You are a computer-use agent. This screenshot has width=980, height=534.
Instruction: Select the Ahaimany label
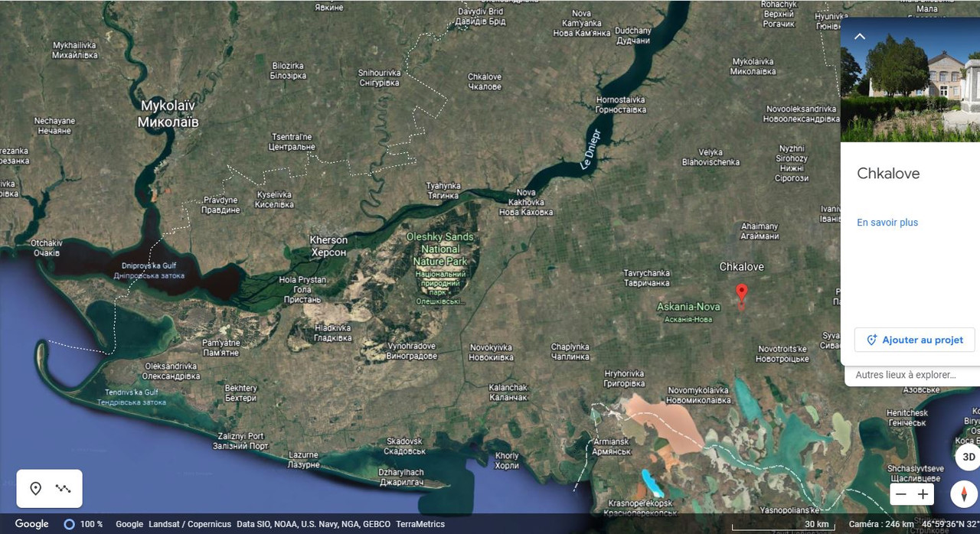coord(760,231)
